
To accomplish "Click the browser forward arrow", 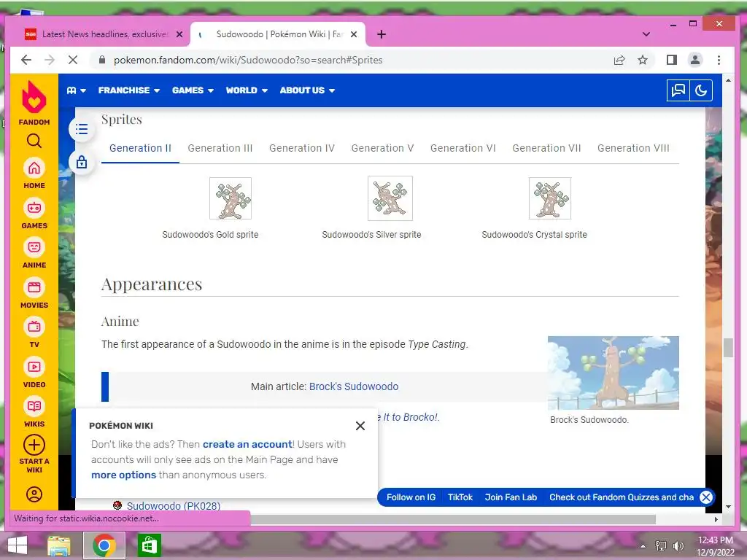I will tap(50, 60).
